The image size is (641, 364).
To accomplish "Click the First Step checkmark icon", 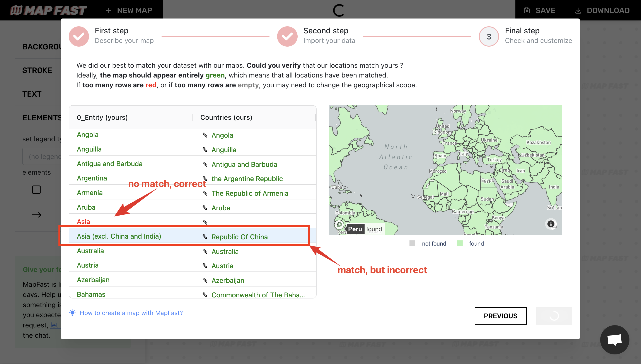I will pos(79,35).
